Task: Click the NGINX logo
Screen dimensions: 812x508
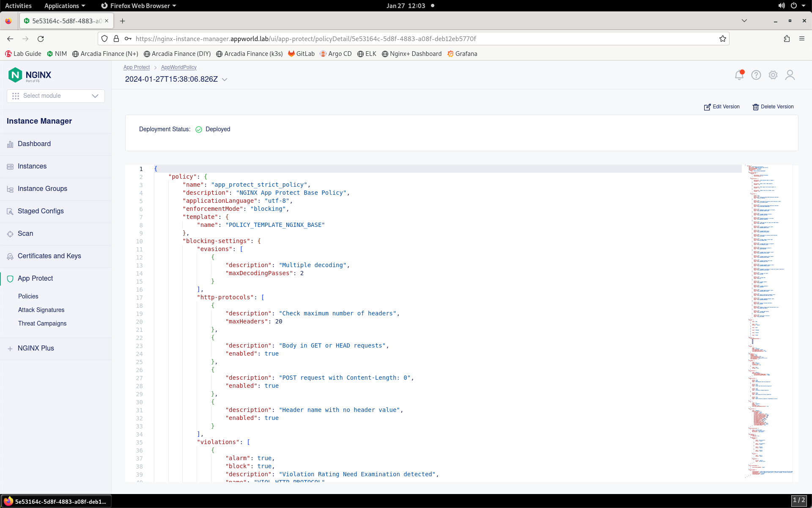Action: pos(30,75)
